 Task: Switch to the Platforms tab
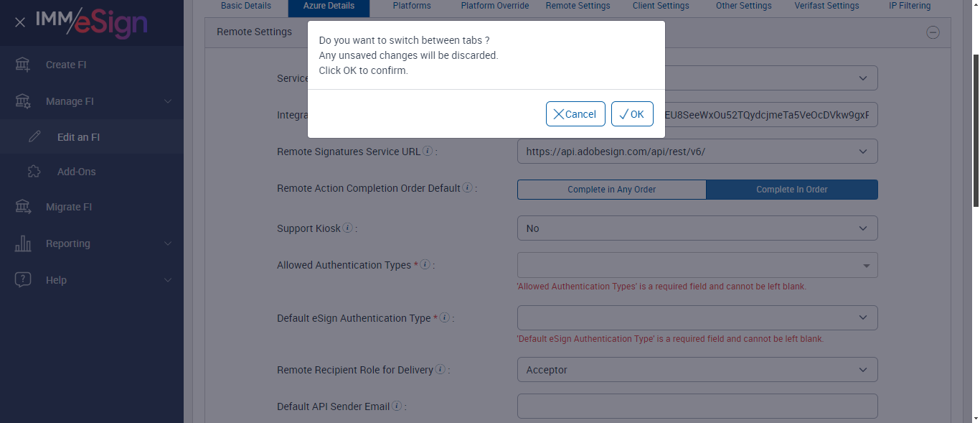[x=412, y=6]
